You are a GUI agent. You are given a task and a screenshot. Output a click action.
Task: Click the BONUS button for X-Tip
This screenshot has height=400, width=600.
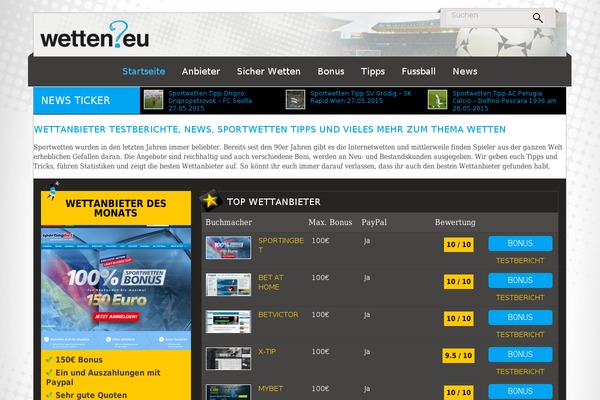click(520, 354)
